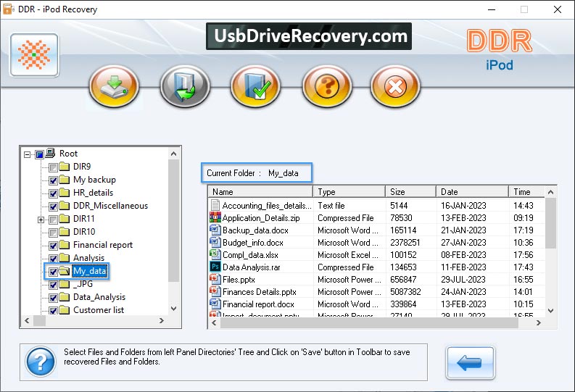Screen dimensions: 575x392
Task: Click the My backup folder icon
Action: pos(65,180)
